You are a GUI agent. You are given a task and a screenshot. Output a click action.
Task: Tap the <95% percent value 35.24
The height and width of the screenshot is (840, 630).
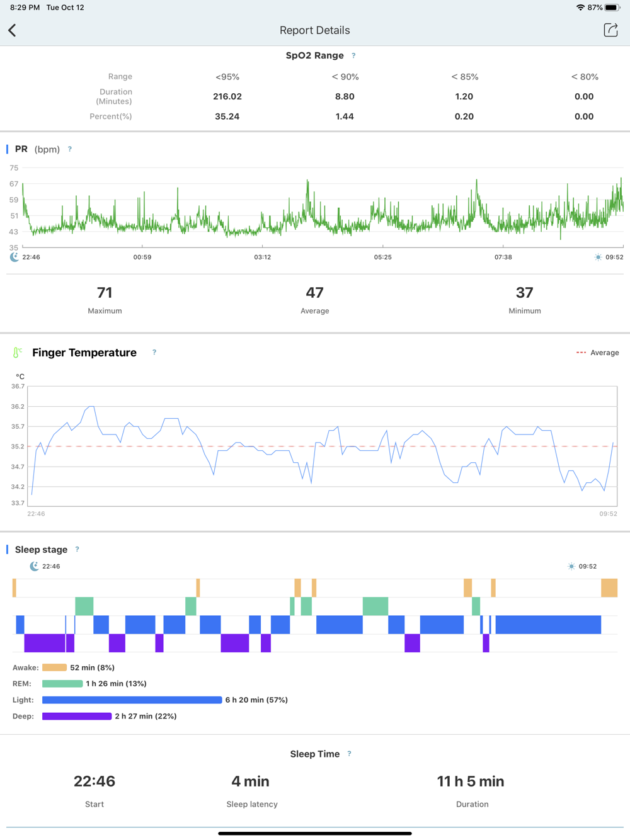[x=227, y=116]
